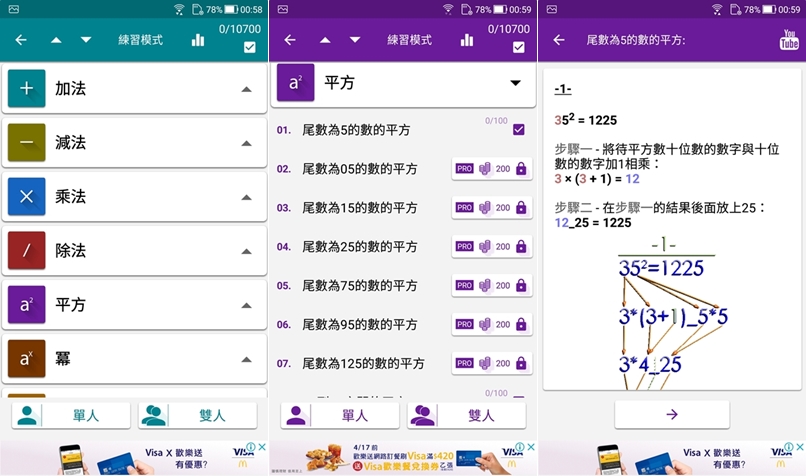Screen dimensions: 806x476
Task: Close the Visa ad on the tutorial screen
Action: click(800, 447)
